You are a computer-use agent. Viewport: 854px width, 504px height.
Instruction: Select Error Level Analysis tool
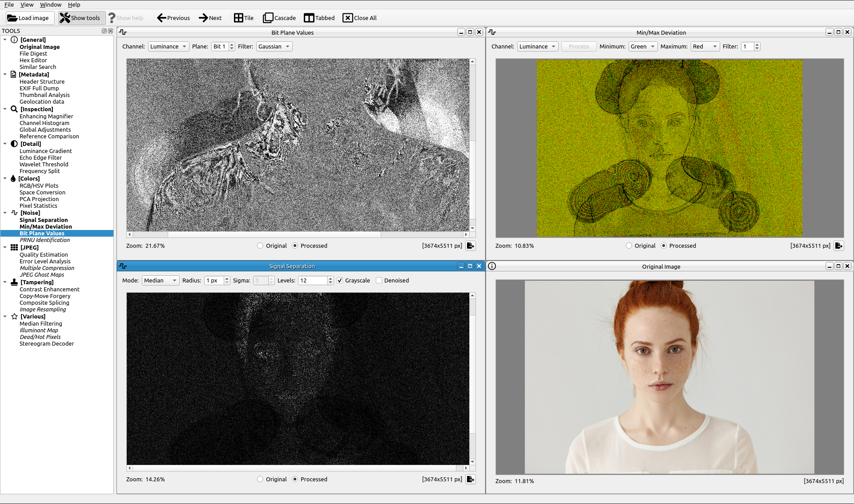click(x=45, y=261)
